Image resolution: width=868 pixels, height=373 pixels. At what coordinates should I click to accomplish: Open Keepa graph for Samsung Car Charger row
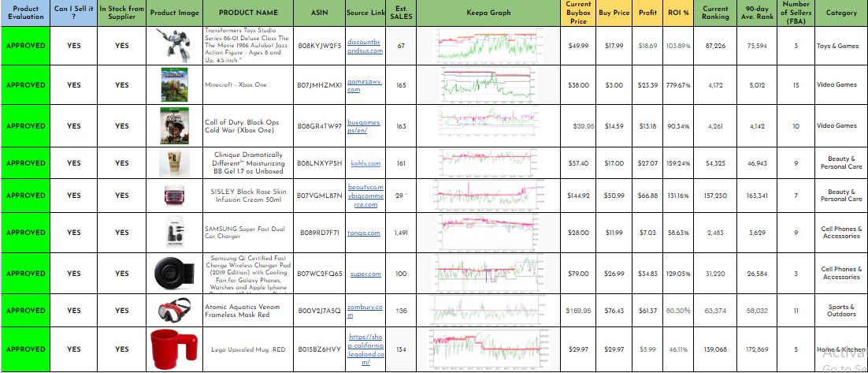[x=488, y=233]
